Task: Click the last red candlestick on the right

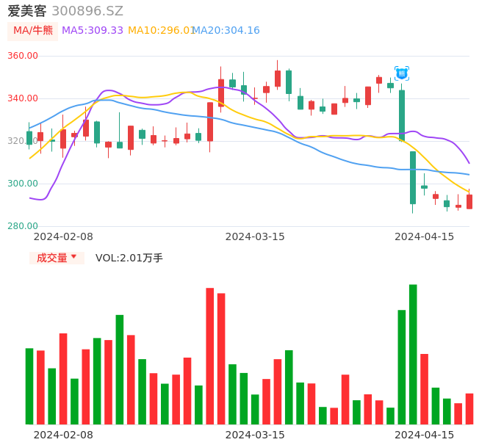Action: click(469, 201)
